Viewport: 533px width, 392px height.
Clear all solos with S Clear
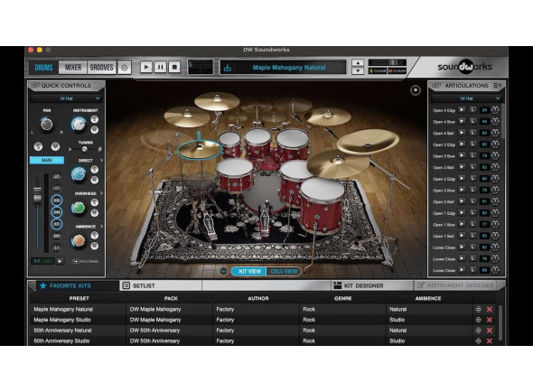[378, 70]
